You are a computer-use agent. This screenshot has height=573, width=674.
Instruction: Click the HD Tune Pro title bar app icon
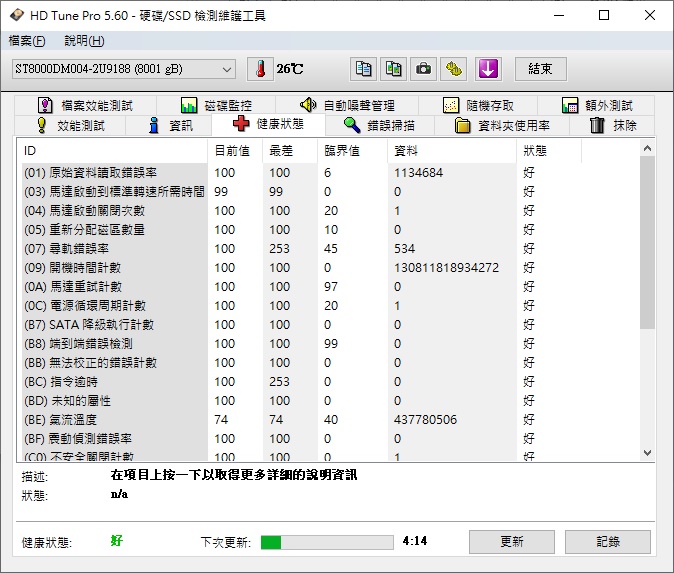17,15
